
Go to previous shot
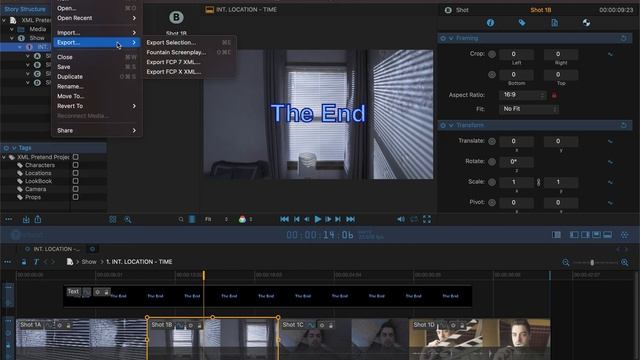coord(297,219)
